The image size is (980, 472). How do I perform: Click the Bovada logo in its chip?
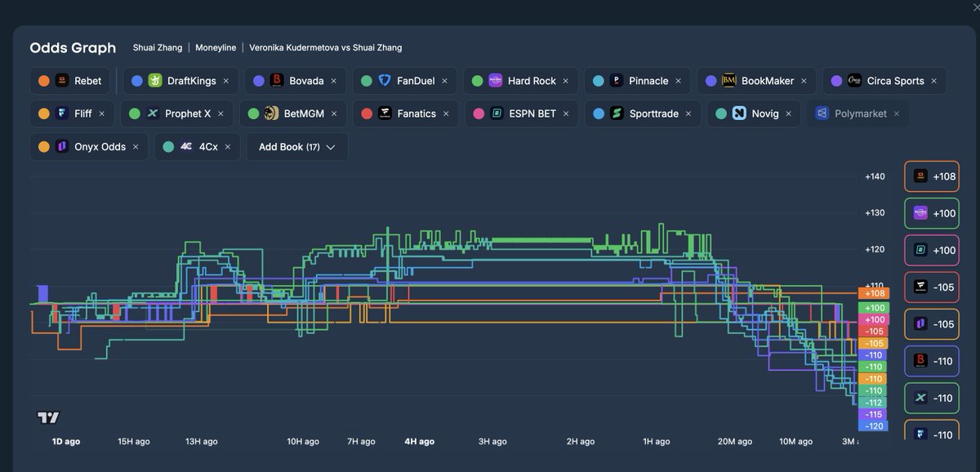pyautogui.click(x=277, y=81)
